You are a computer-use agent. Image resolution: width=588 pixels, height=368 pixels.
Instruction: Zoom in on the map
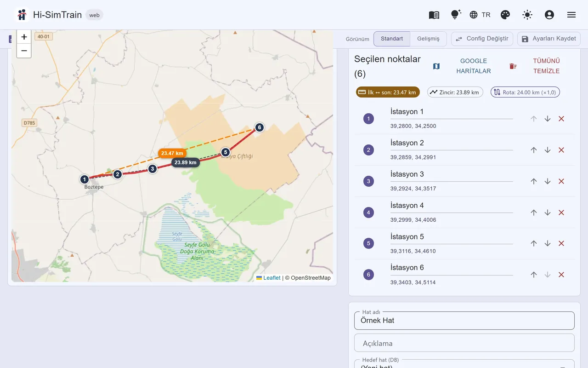[x=24, y=37]
